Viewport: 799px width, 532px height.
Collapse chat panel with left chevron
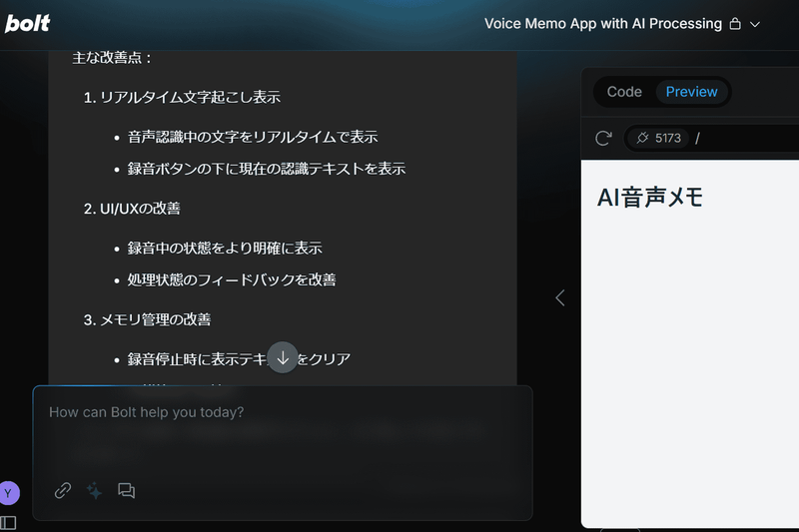tap(560, 297)
